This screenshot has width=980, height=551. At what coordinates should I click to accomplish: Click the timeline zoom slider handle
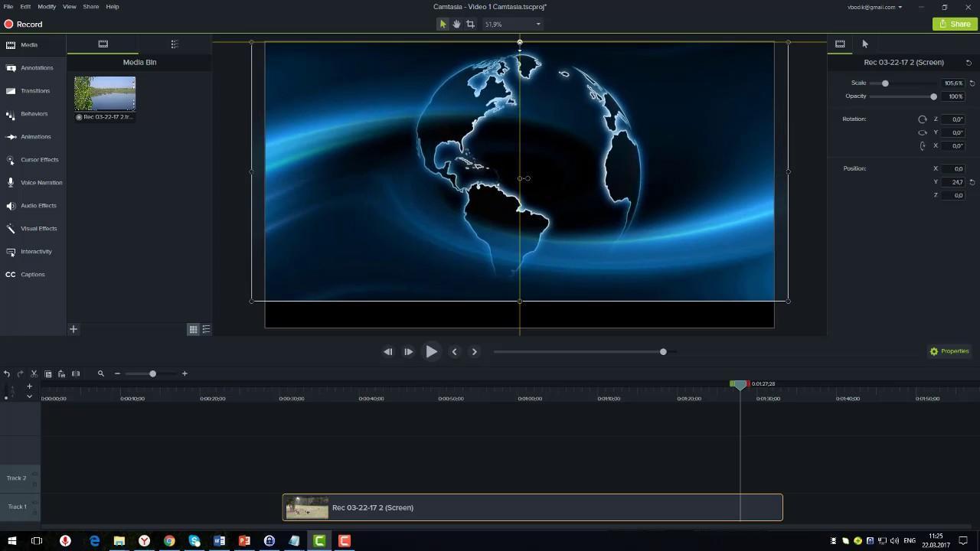[x=152, y=373]
